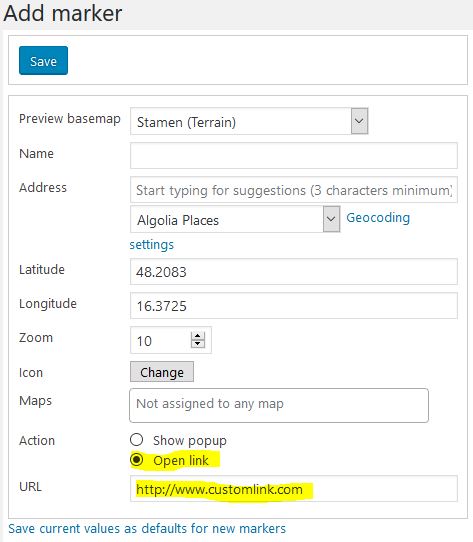Open the Preview basemap dropdown arrow
473x542 pixels.
(x=359, y=121)
